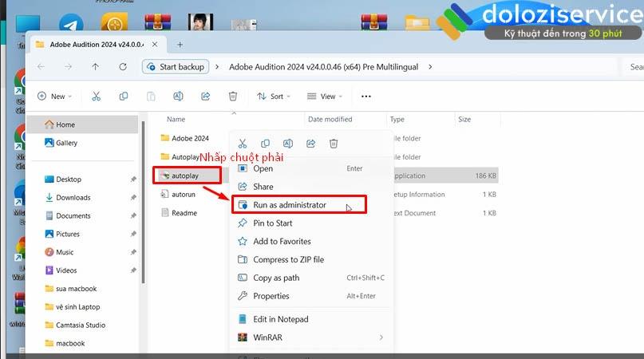Open Home in the navigation pane
This screenshot has height=359, width=644.
pyautogui.click(x=82, y=124)
